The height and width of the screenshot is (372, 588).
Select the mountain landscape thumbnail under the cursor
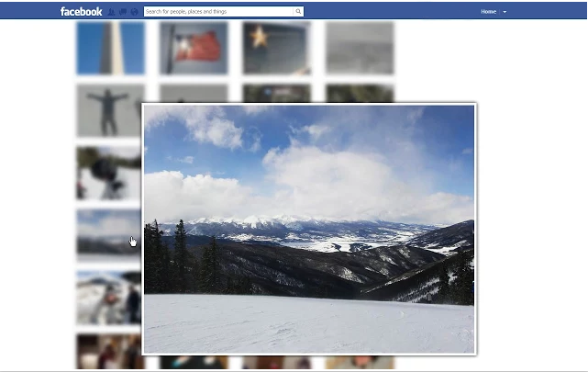point(109,235)
